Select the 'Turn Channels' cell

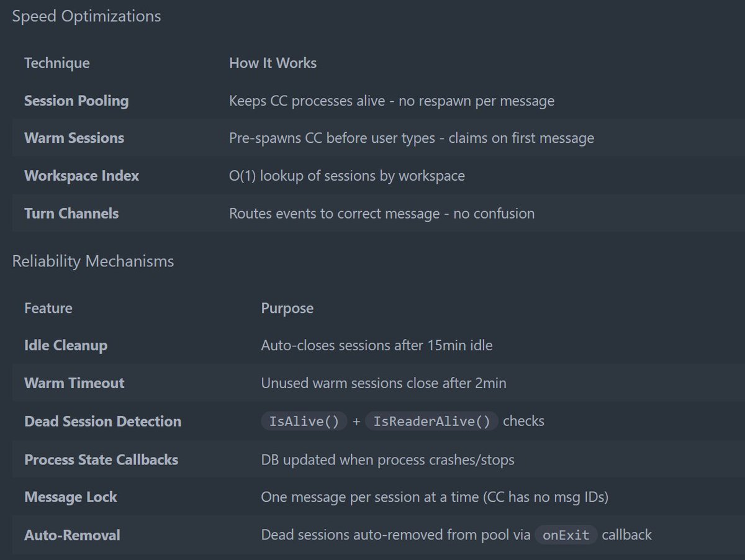(71, 214)
